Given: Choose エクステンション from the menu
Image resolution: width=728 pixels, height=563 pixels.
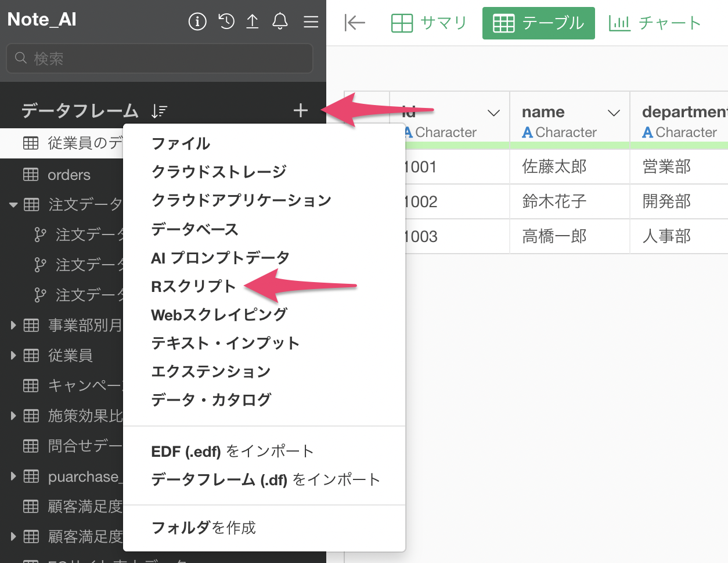Looking at the screenshot, I should [211, 371].
